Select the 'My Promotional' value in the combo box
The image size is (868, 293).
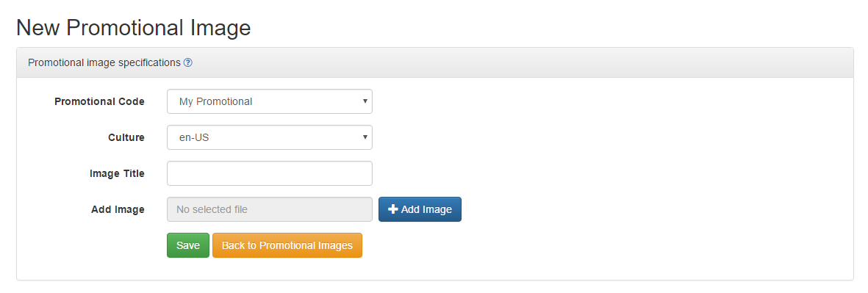pos(216,102)
